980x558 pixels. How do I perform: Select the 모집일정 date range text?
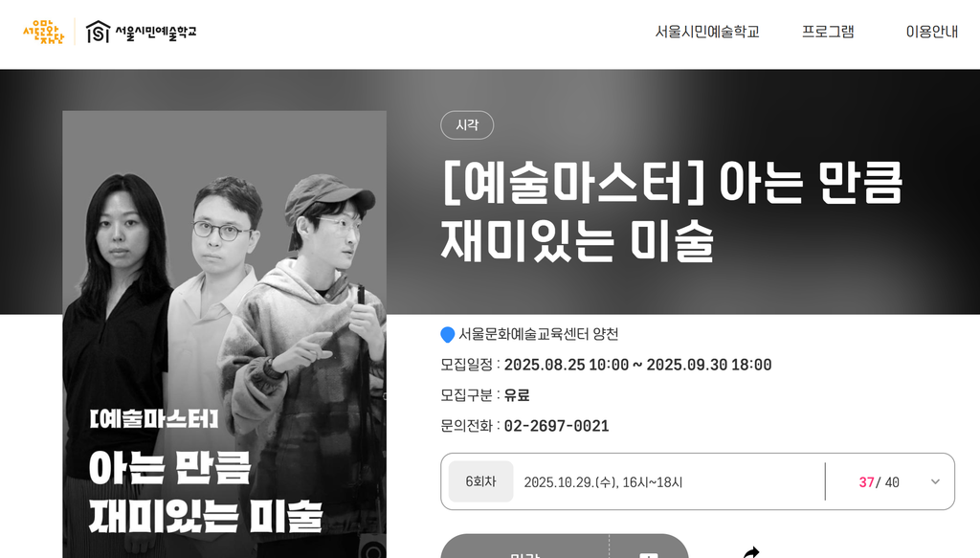pyautogui.click(x=637, y=365)
